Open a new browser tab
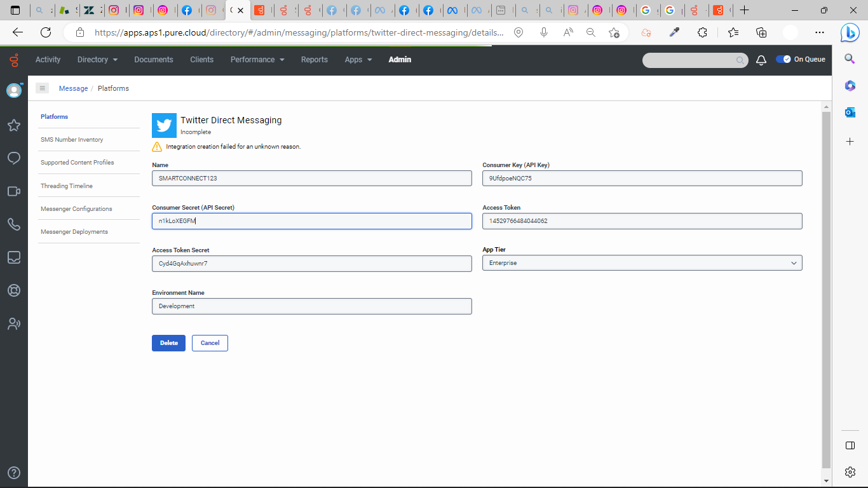This screenshot has height=488, width=868. point(745,10)
